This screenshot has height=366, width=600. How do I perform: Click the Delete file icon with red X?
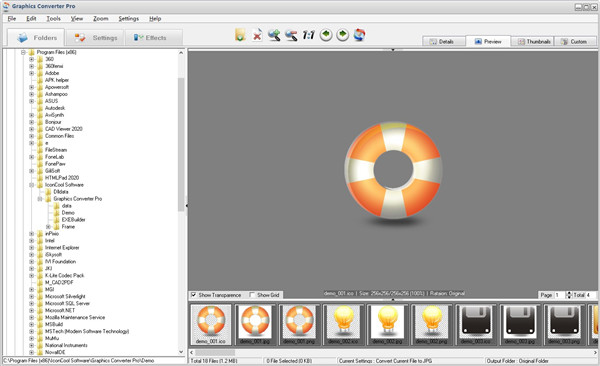(257, 35)
